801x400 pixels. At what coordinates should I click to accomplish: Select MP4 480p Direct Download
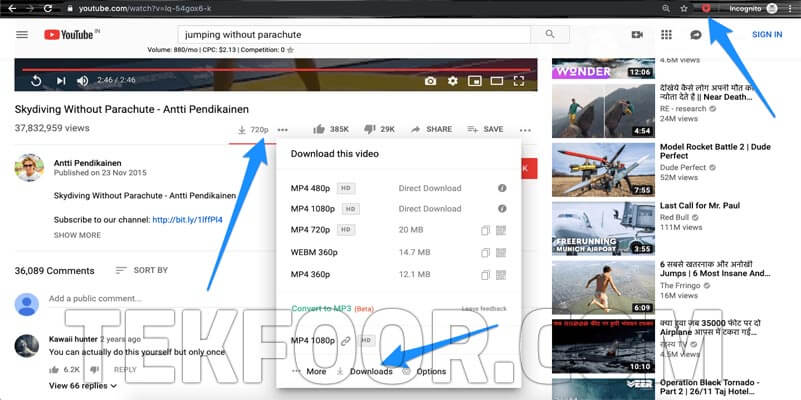pos(398,188)
